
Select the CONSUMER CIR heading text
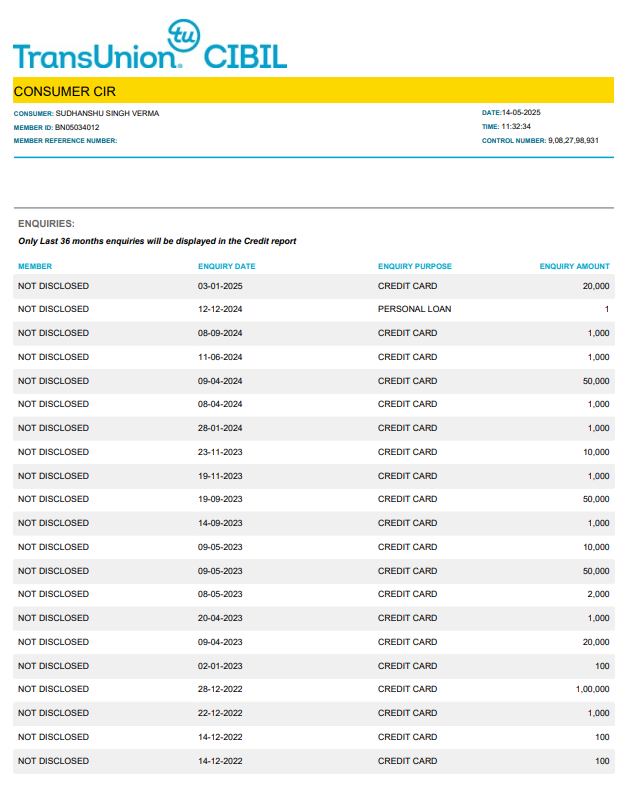(x=65, y=91)
